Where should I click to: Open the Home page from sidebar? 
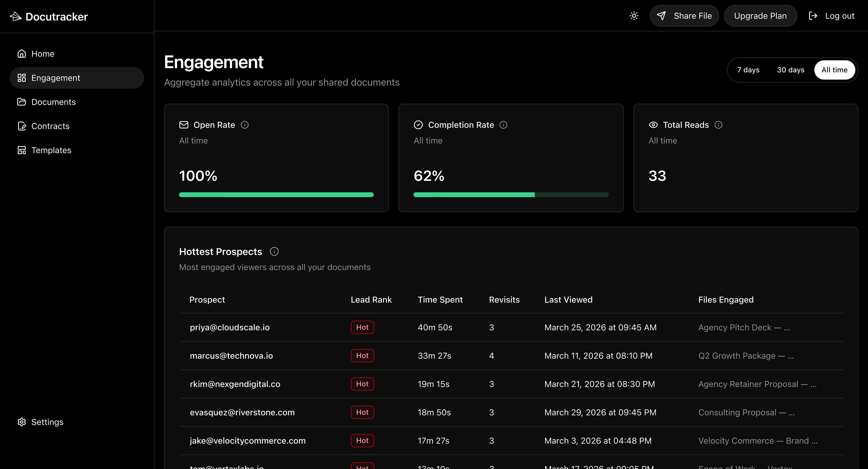pos(42,54)
